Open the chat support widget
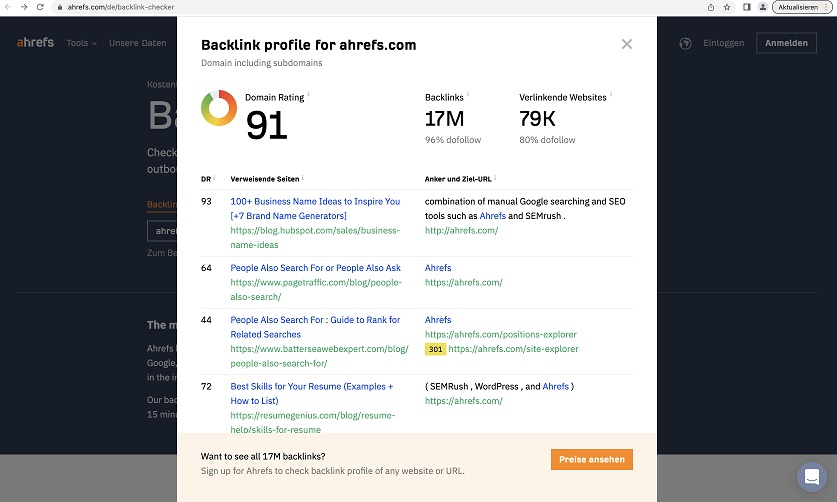The width and height of the screenshot is (837, 502). (x=811, y=476)
